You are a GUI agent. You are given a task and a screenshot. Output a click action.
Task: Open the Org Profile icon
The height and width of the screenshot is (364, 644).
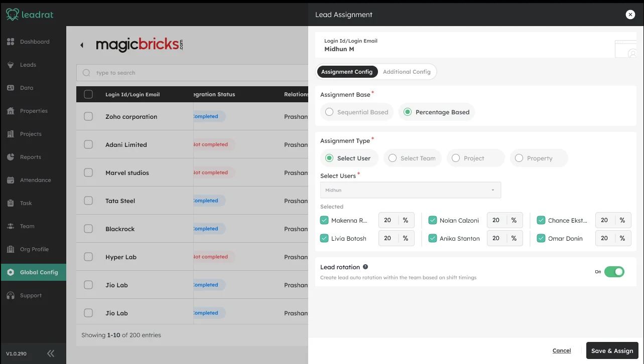11,249
